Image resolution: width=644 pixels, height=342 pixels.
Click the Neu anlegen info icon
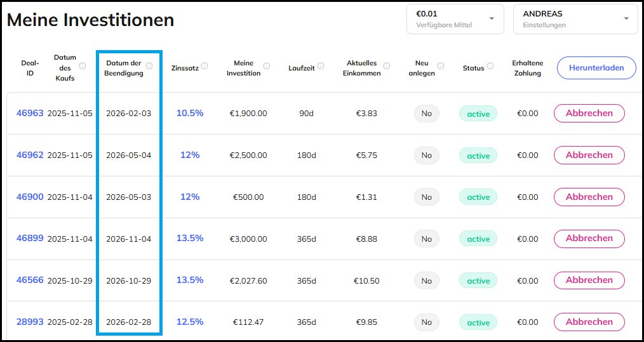441,66
